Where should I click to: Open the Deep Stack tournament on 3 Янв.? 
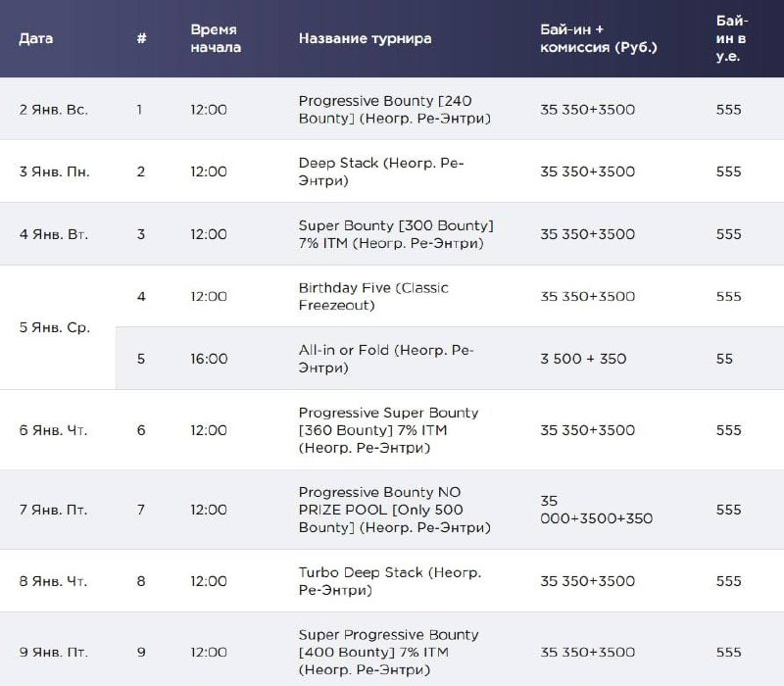tap(381, 171)
